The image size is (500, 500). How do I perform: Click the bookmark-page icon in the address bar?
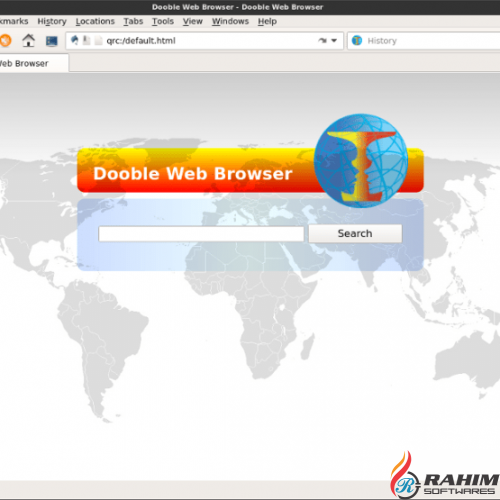point(86,41)
